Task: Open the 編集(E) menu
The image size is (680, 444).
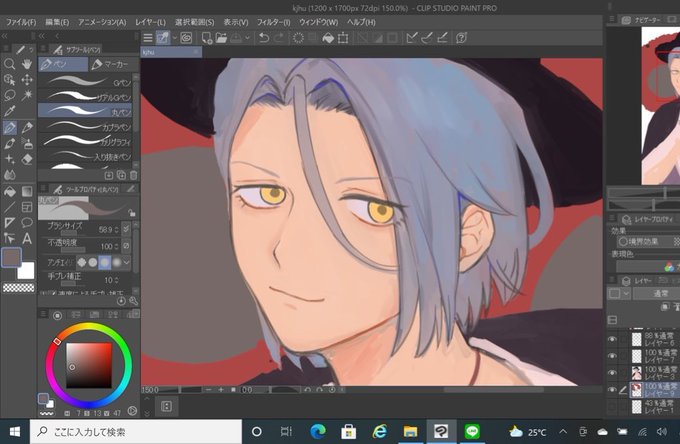Action: tap(57, 22)
